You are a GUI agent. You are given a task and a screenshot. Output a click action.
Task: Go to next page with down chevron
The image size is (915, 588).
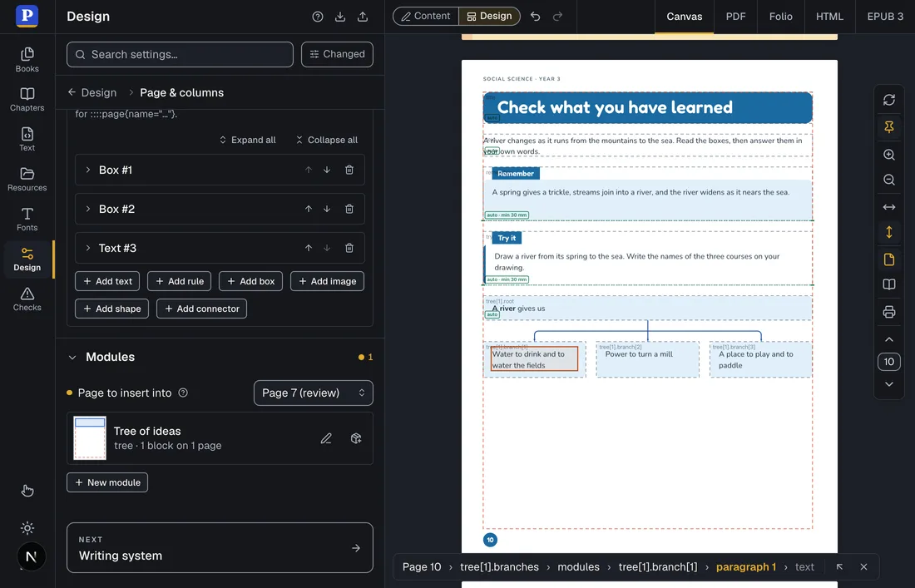coord(888,384)
